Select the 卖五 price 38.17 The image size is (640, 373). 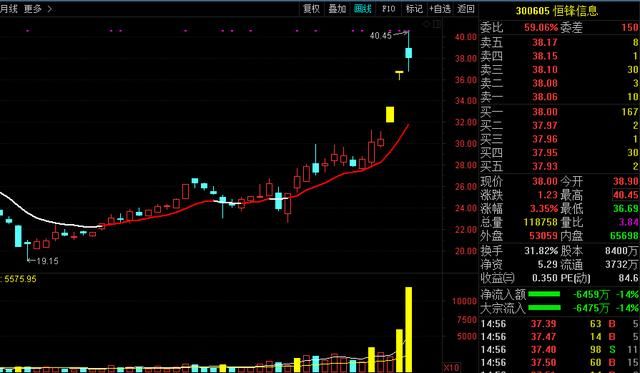(544, 42)
